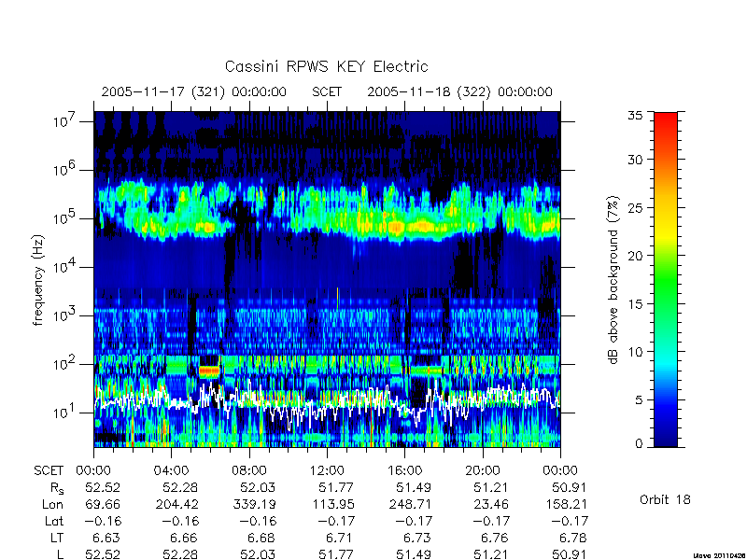Viewport: 747px width, 560px height.
Task: Select the 04:00 time tick label
Action: (171, 470)
